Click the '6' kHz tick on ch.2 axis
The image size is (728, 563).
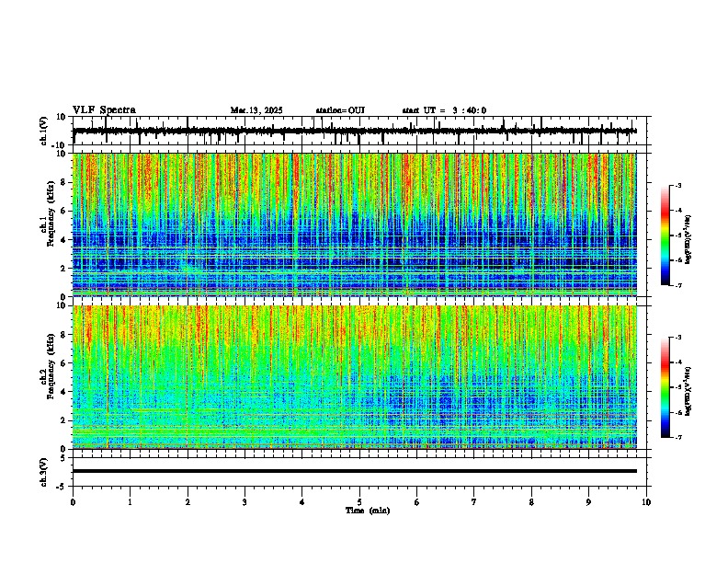pyautogui.click(x=64, y=363)
